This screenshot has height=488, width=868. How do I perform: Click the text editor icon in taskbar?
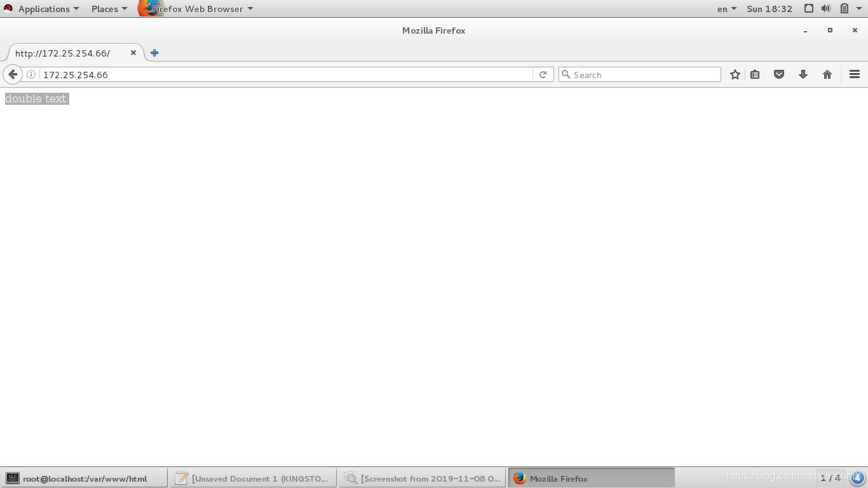(182, 478)
